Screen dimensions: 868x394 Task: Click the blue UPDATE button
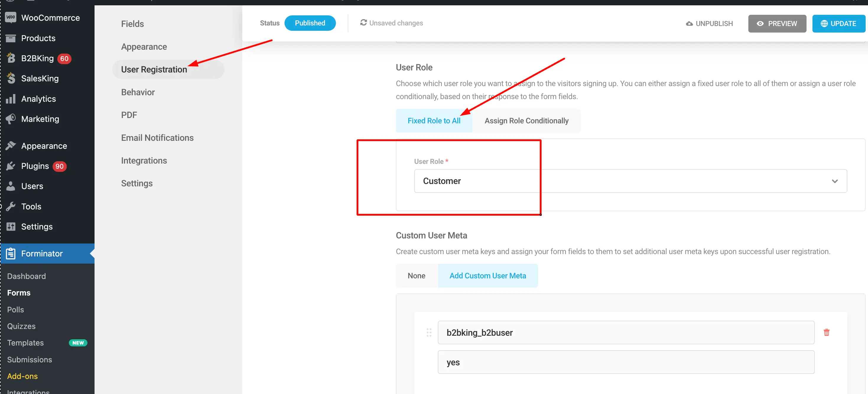[838, 24]
